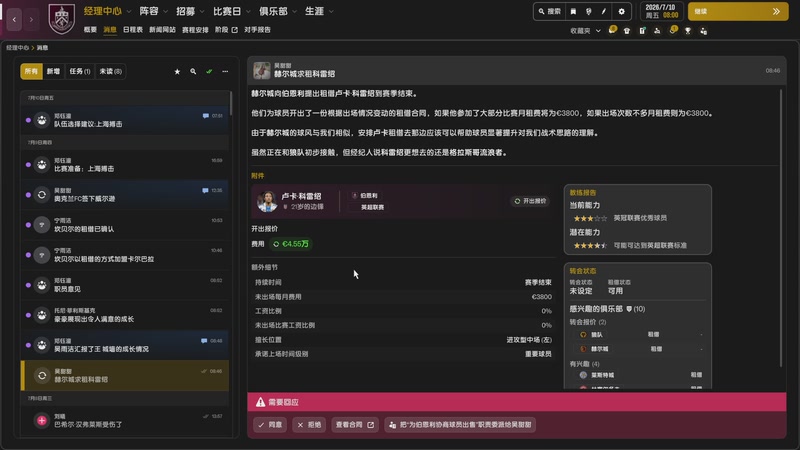Open message 奥克兰FC签下戴尔逊
Viewport: 800px width, 450px height.
[x=124, y=194]
